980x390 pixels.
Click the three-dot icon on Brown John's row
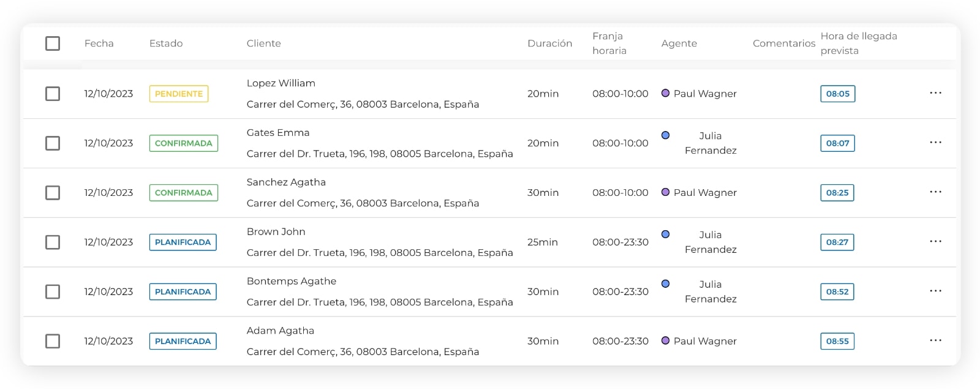(935, 242)
